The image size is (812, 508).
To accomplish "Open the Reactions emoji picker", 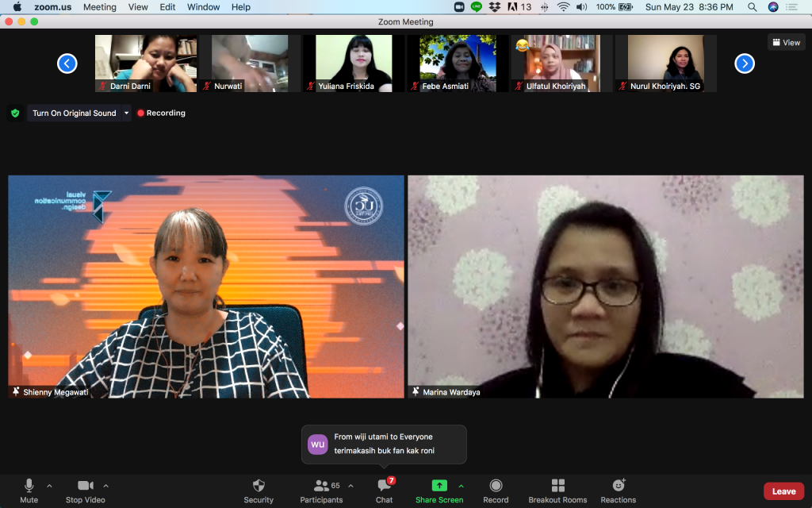I will (x=618, y=490).
